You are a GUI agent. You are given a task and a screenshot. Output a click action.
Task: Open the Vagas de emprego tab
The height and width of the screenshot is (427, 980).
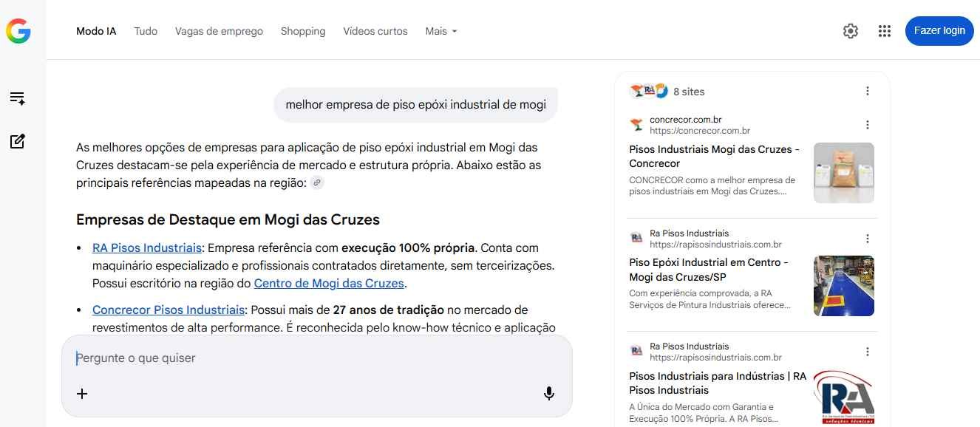[x=219, y=31]
